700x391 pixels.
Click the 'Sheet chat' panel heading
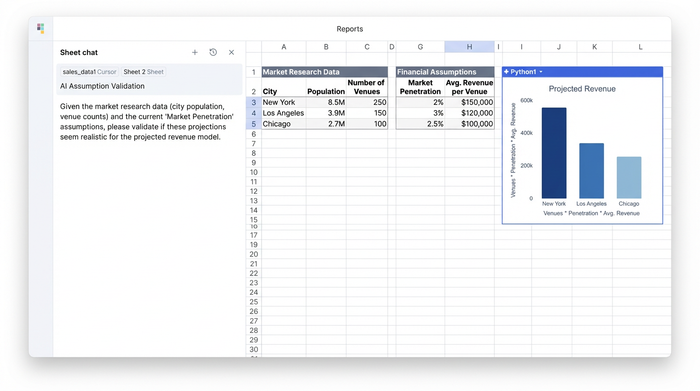click(79, 52)
